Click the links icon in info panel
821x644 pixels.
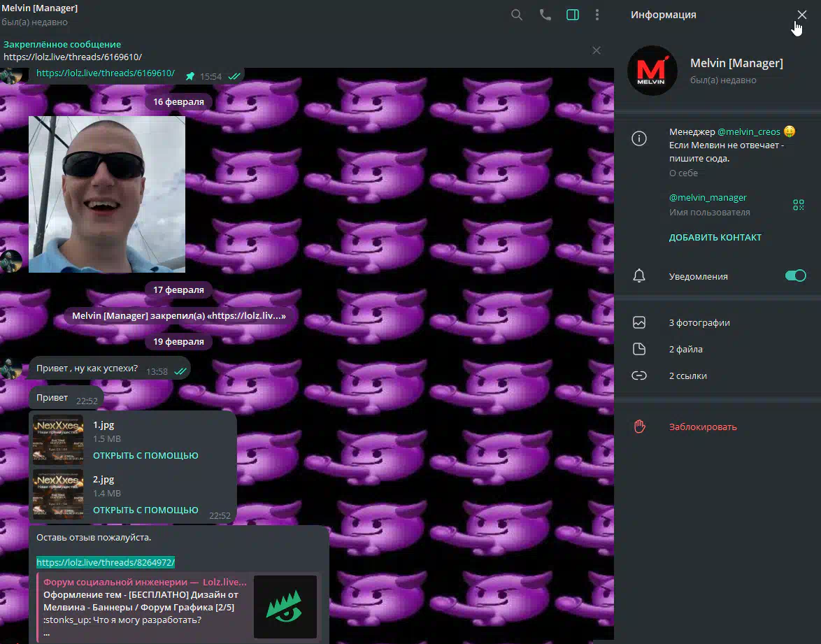638,375
